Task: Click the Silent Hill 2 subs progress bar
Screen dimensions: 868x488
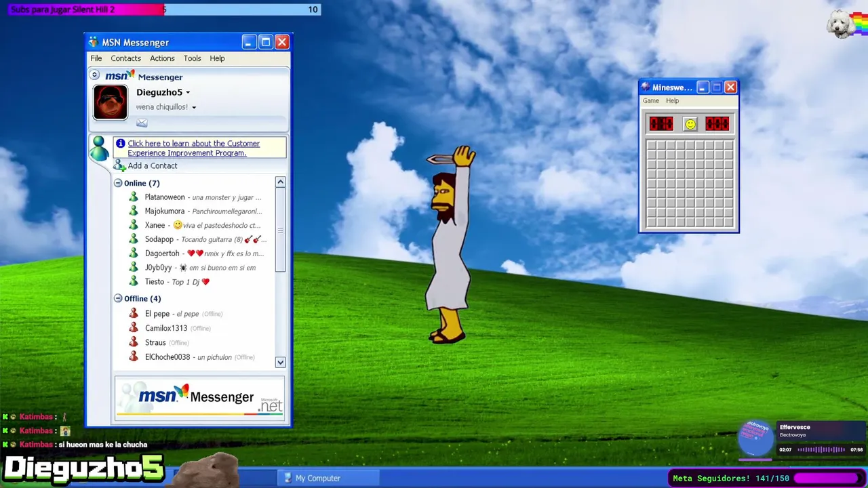Action: point(164,9)
